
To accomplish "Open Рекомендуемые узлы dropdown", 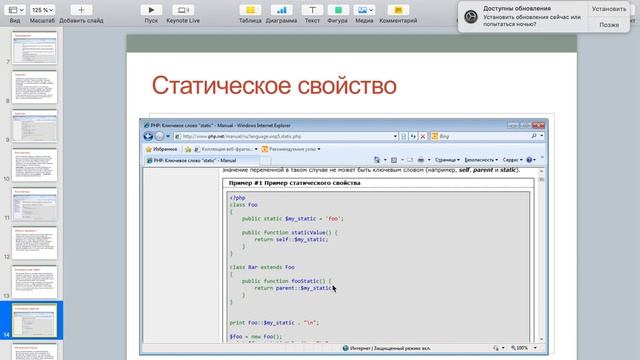I will (x=291, y=149).
